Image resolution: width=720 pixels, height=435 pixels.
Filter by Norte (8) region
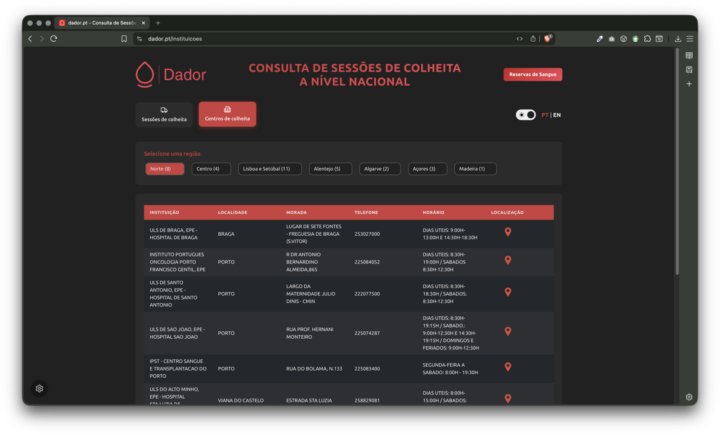[165, 169]
